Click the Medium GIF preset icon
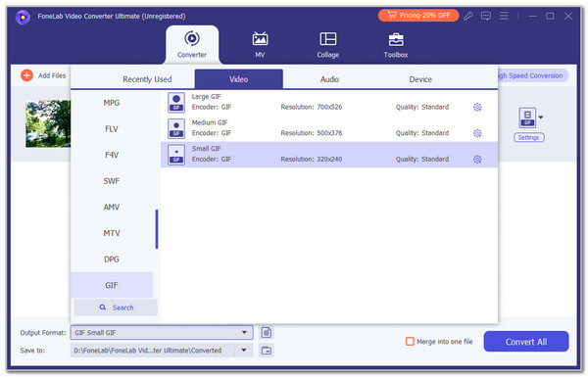 pyautogui.click(x=176, y=128)
